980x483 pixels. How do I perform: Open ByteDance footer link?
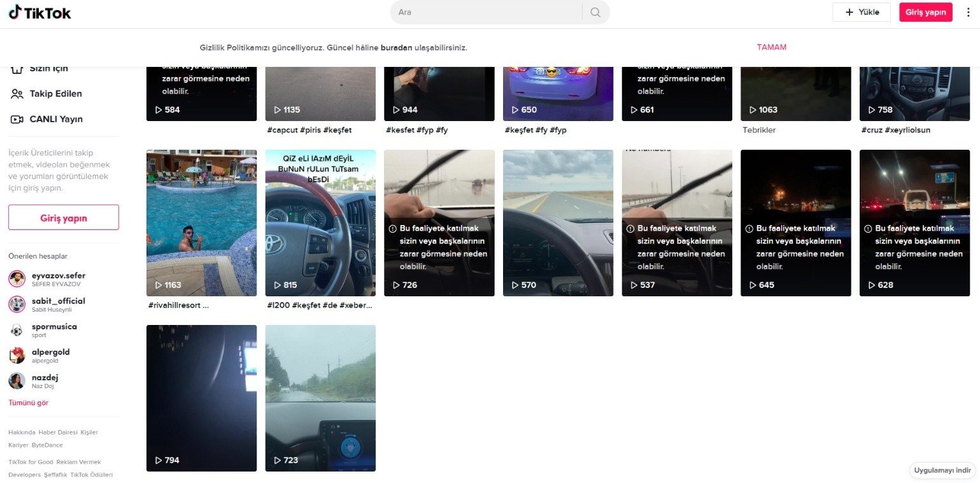(x=47, y=445)
